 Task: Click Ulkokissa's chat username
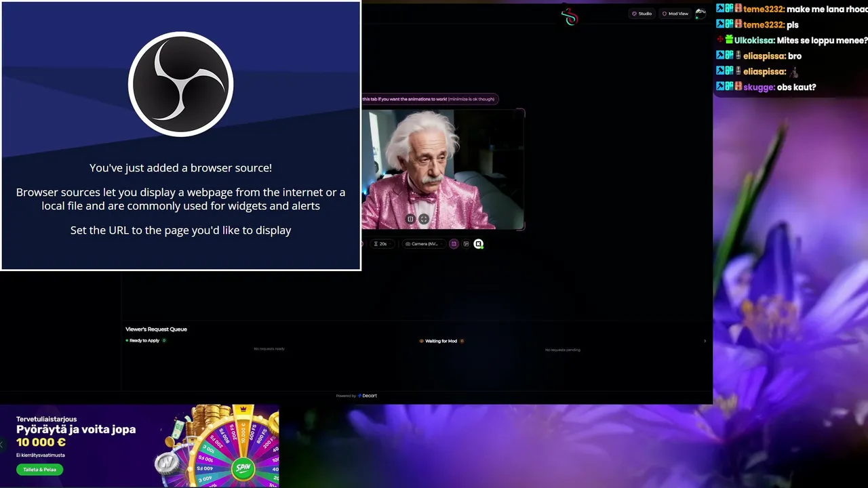754,41
